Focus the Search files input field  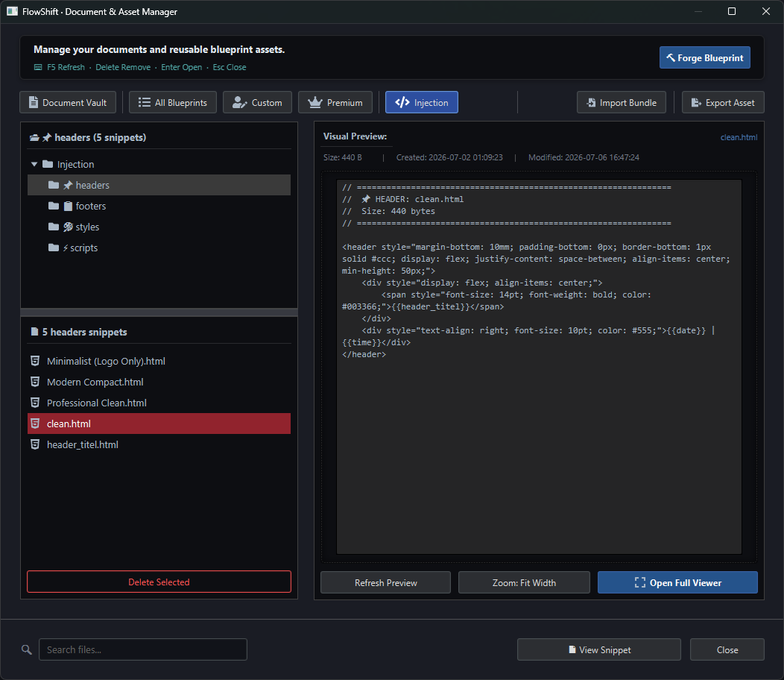(143, 649)
